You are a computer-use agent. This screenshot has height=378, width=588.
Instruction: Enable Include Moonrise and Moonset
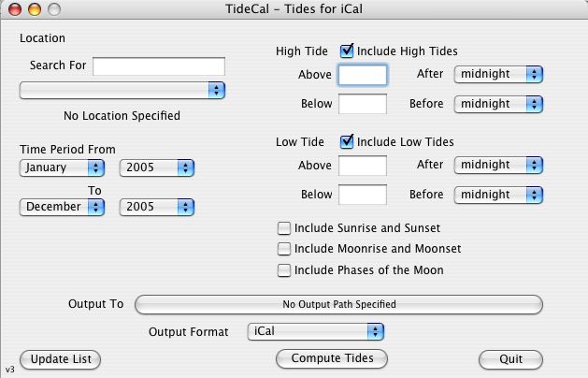pyautogui.click(x=284, y=249)
